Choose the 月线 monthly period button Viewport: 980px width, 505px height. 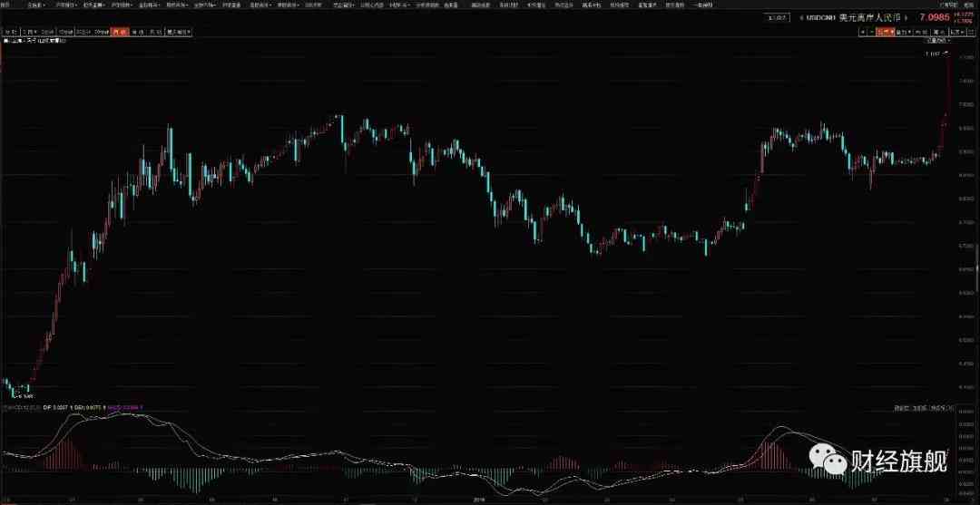156,33
